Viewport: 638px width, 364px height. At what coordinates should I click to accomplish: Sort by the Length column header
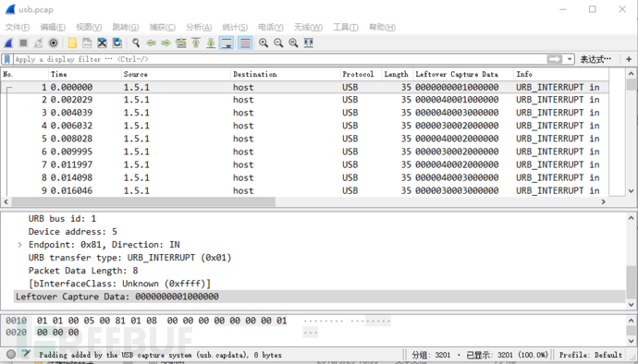tap(397, 74)
